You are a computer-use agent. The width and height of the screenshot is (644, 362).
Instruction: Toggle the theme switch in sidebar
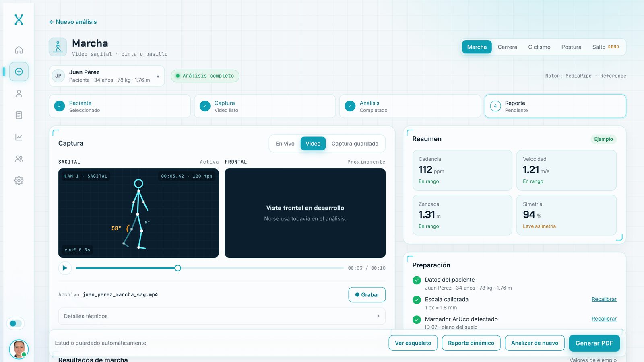coord(16,323)
